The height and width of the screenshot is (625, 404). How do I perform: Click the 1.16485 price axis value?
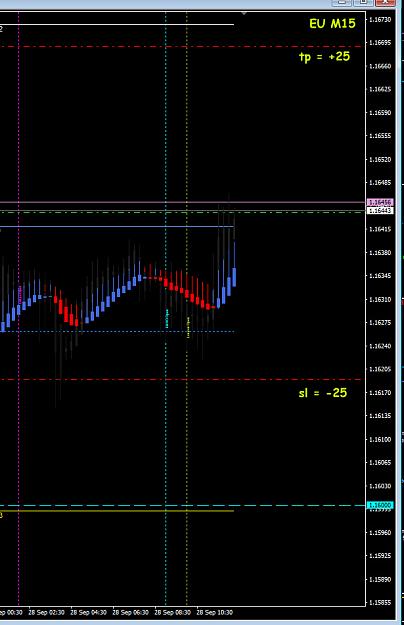coord(380,183)
